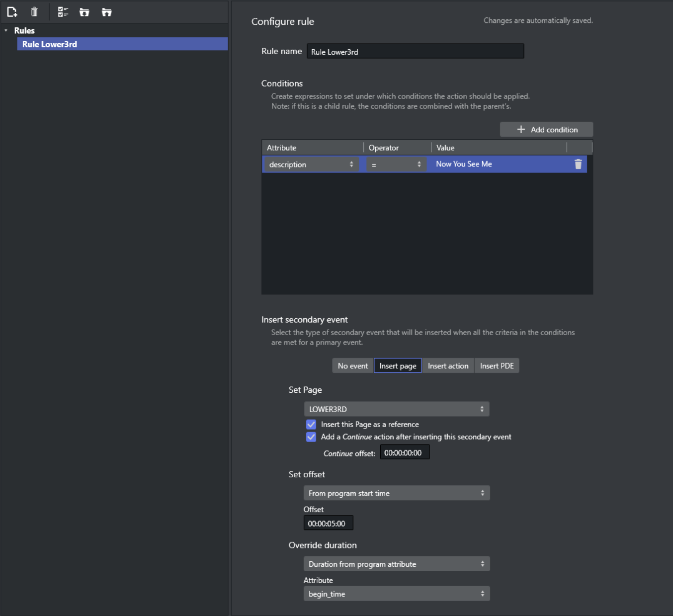Open the From program start time dropdown

tap(397, 493)
